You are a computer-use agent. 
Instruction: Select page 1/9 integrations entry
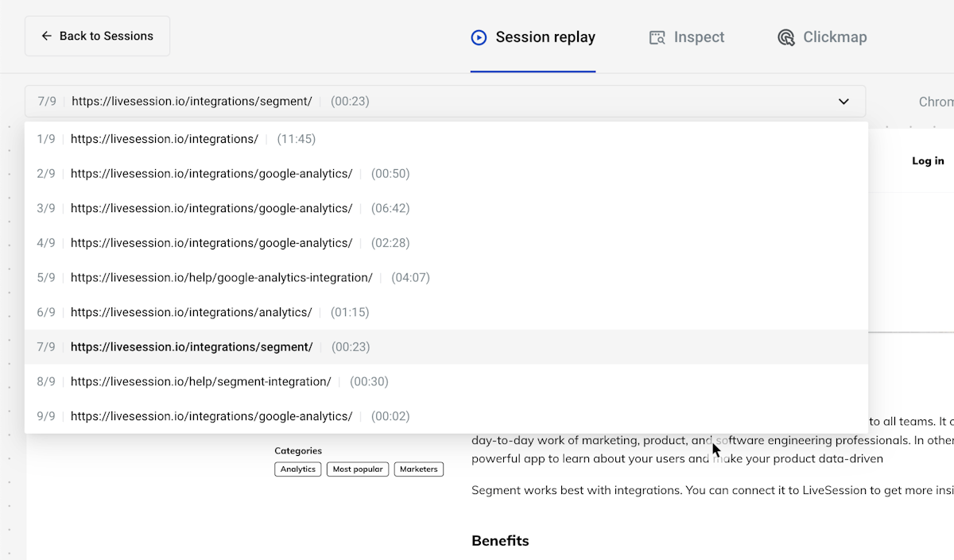coord(165,139)
